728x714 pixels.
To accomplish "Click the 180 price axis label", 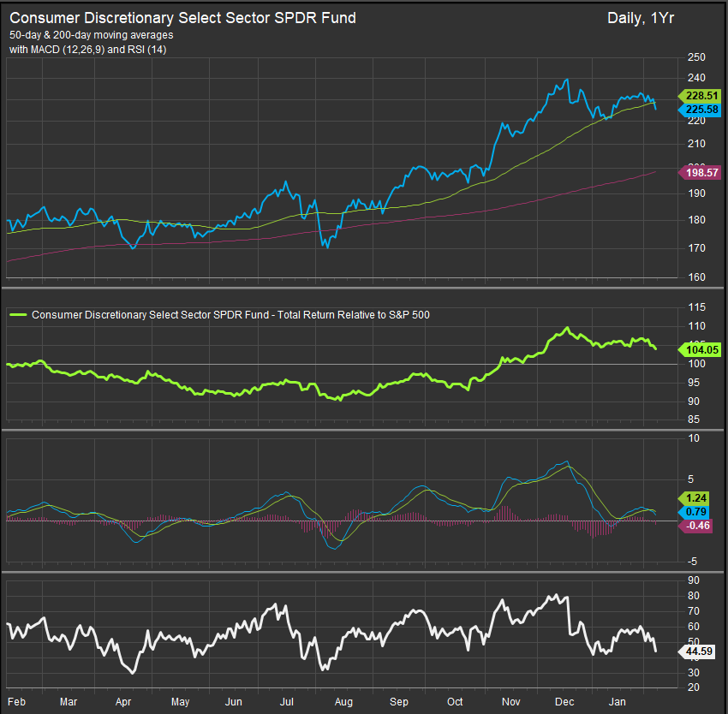I will pos(696,220).
